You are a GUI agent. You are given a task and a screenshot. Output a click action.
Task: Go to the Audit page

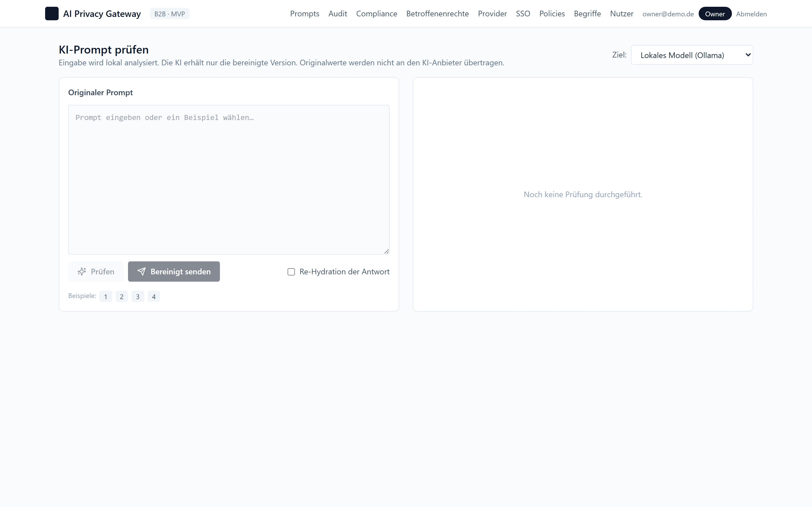[337, 14]
